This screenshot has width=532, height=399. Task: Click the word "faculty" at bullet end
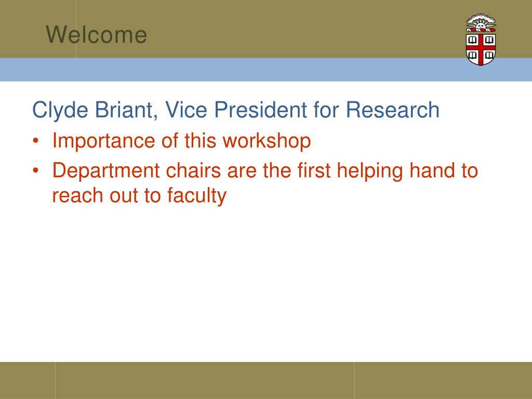[x=196, y=196]
